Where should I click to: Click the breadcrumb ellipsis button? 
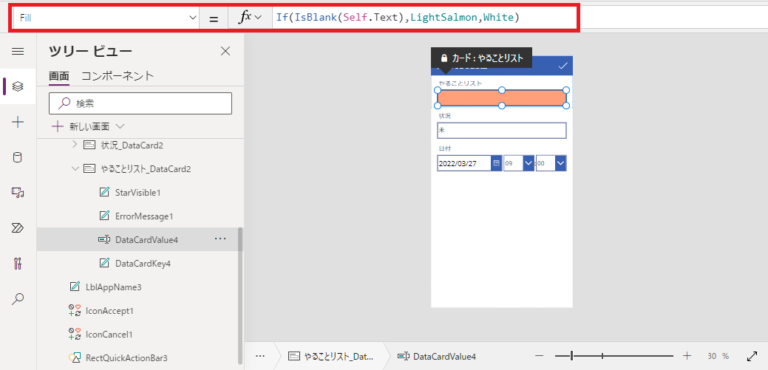(261, 356)
